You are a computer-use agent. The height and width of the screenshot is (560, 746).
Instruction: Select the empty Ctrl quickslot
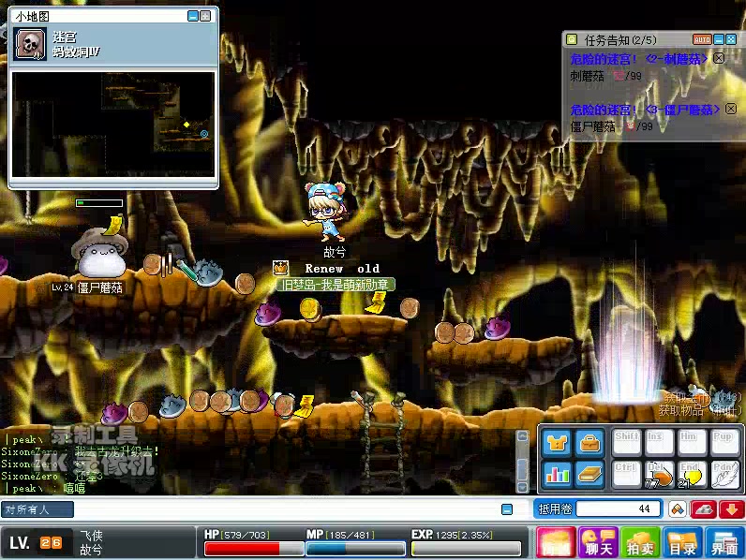627,474
